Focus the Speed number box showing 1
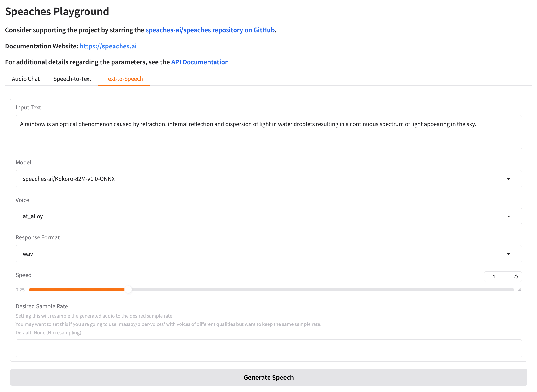Screen dimensions: 537x392 (497, 277)
